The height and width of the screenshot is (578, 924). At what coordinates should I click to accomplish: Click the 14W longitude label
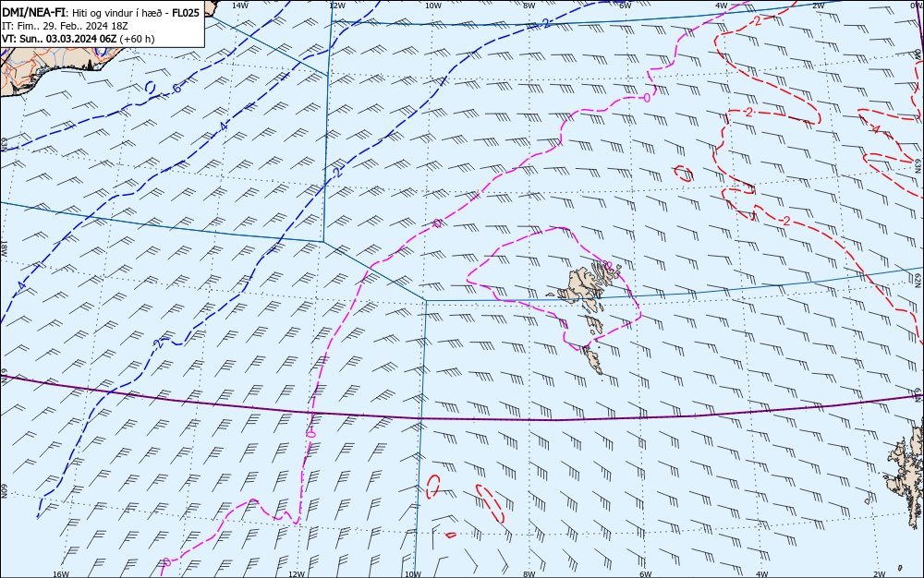[239, 6]
